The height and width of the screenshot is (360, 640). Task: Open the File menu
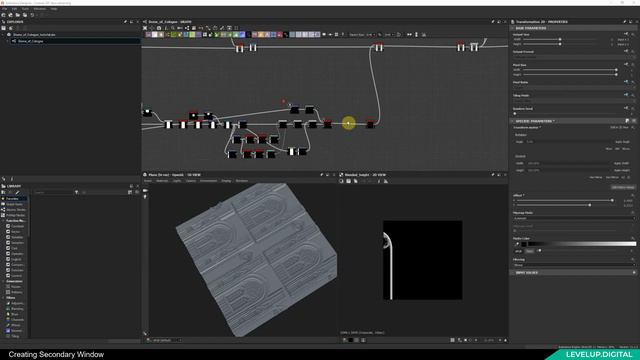(4, 9)
